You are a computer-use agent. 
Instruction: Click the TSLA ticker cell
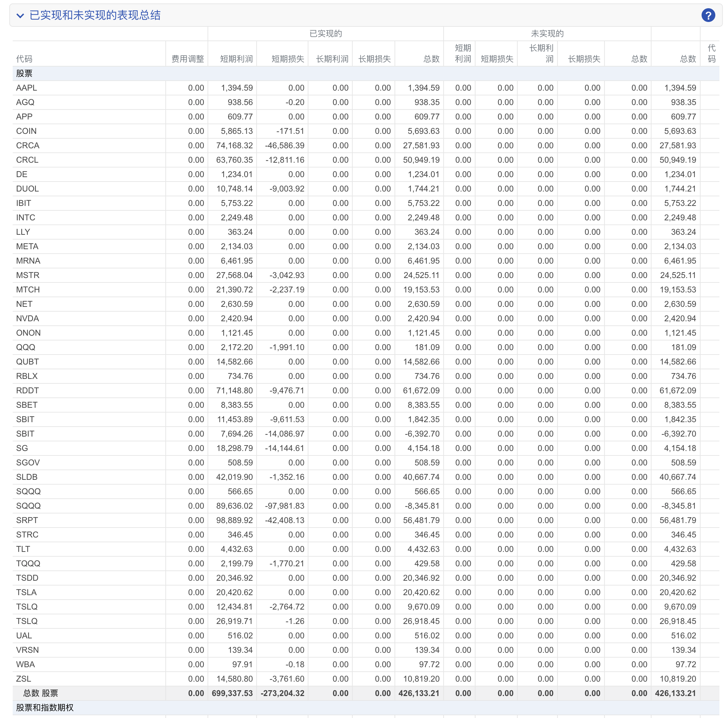(26, 592)
